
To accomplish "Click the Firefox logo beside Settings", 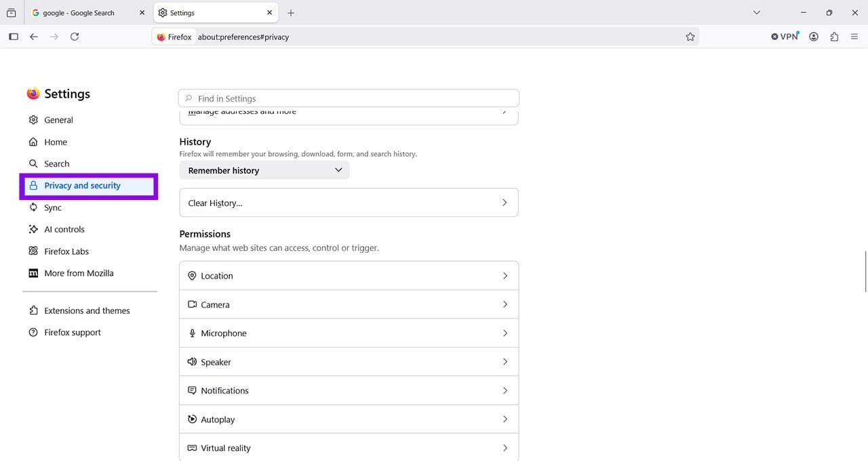I will click(x=33, y=94).
